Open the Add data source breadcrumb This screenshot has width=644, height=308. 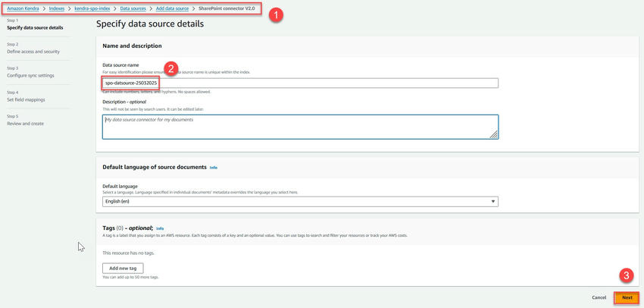[x=172, y=8]
